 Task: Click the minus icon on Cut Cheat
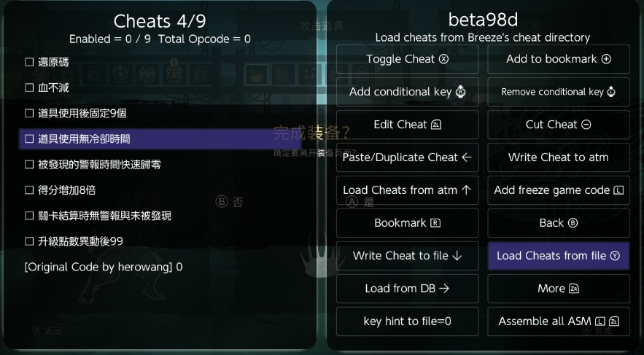(586, 125)
